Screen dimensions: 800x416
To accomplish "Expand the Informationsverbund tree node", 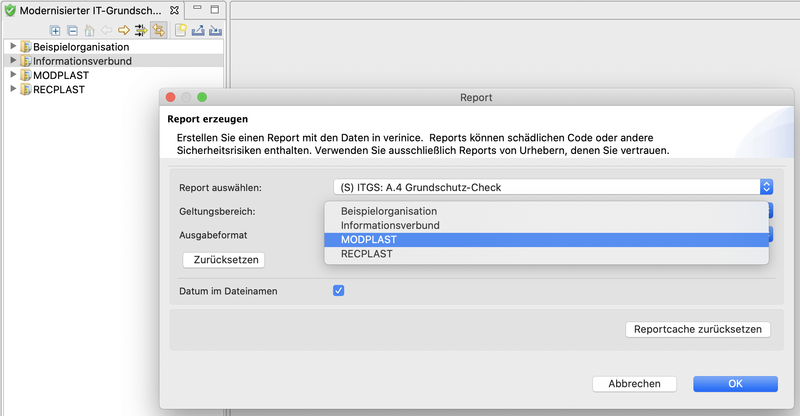I will pyautogui.click(x=13, y=60).
